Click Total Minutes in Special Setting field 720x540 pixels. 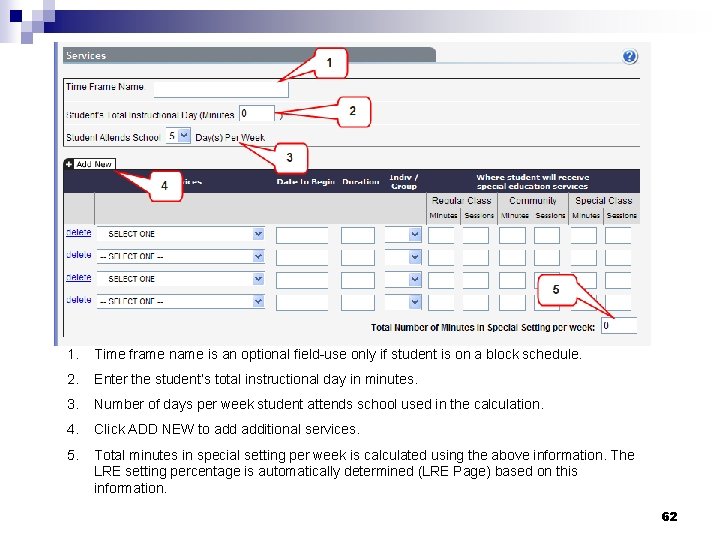[619, 326]
